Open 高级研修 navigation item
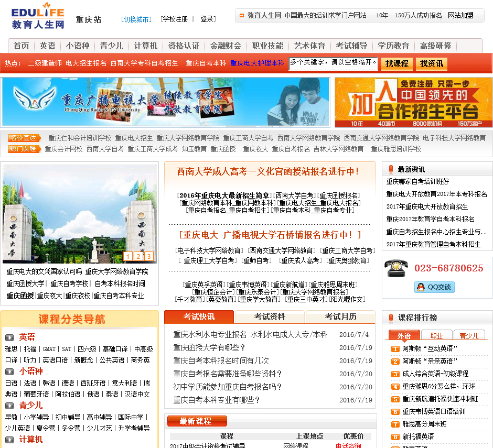 435,46
